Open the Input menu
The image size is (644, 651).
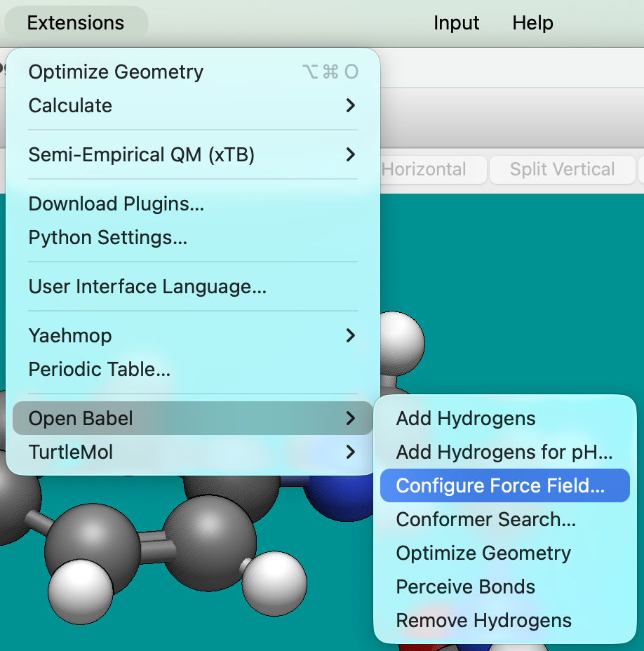[x=456, y=22]
